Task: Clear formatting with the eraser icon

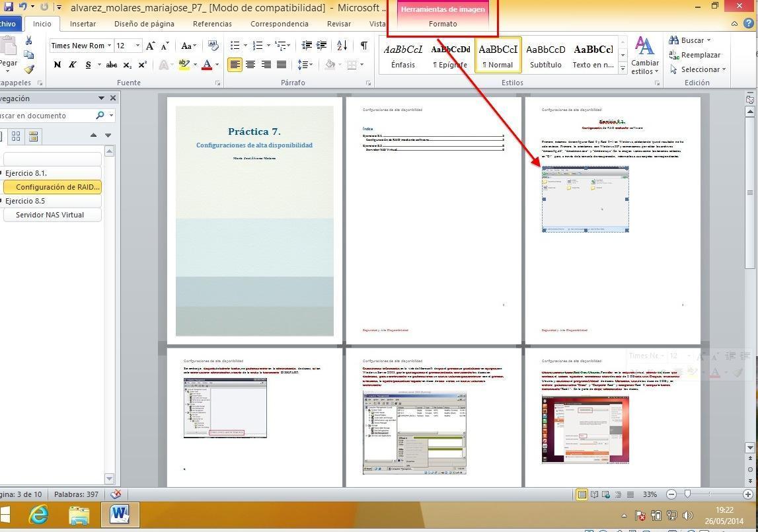Action: coord(213,46)
